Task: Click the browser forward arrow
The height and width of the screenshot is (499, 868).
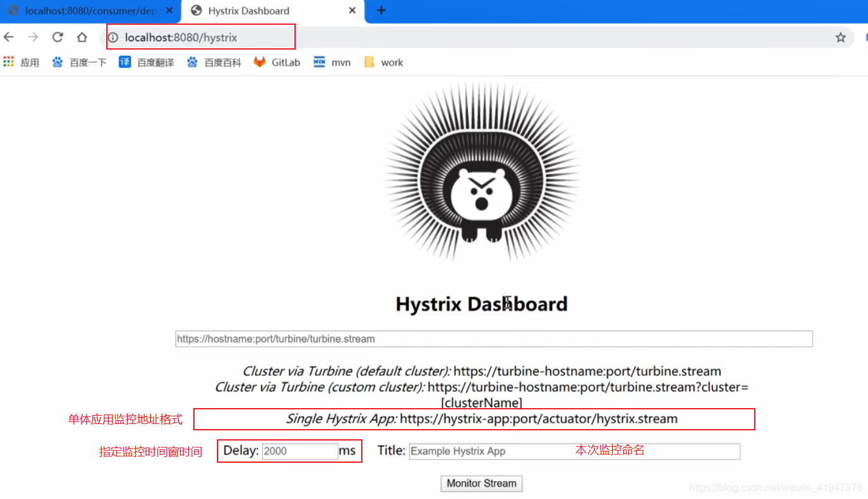Action: (x=33, y=38)
